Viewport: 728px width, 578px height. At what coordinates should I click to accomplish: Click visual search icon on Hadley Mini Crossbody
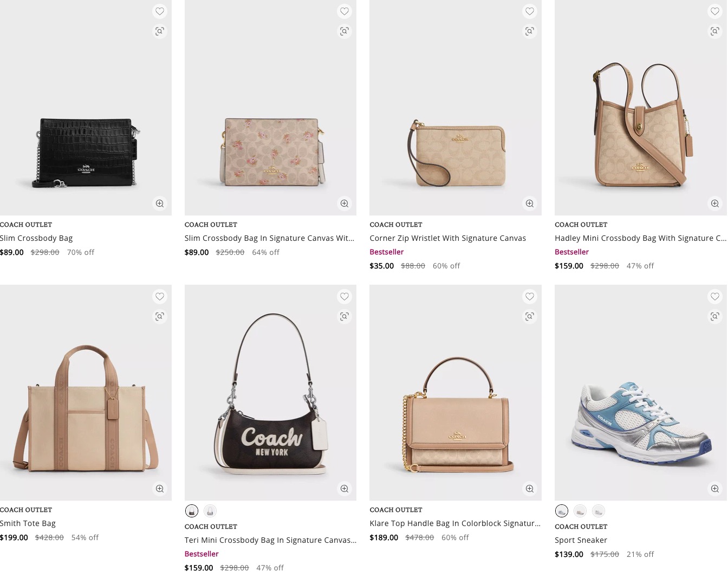coord(714,31)
